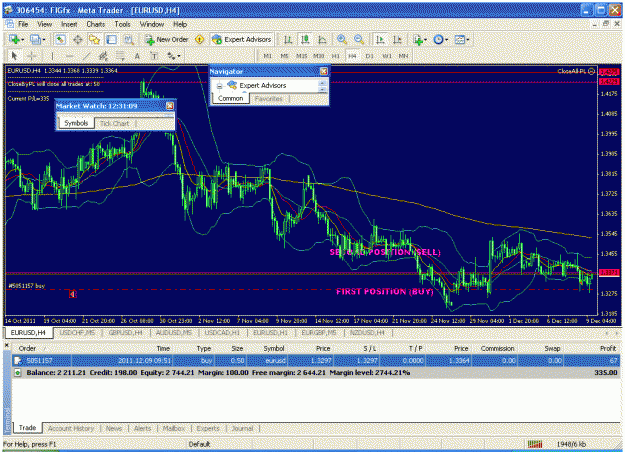Screen dimensions: 625x452
Task: Switch to Navigator Favorites tab
Action: pyautogui.click(x=269, y=98)
